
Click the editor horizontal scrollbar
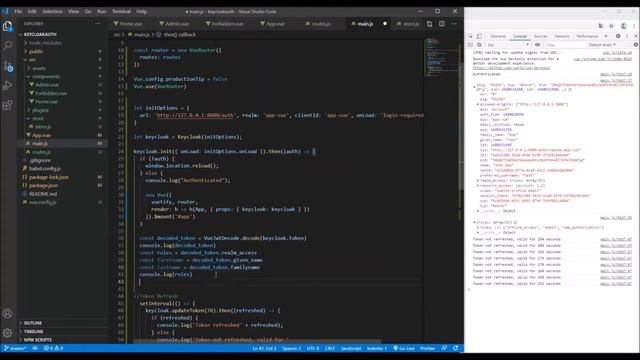coord(257,341)
